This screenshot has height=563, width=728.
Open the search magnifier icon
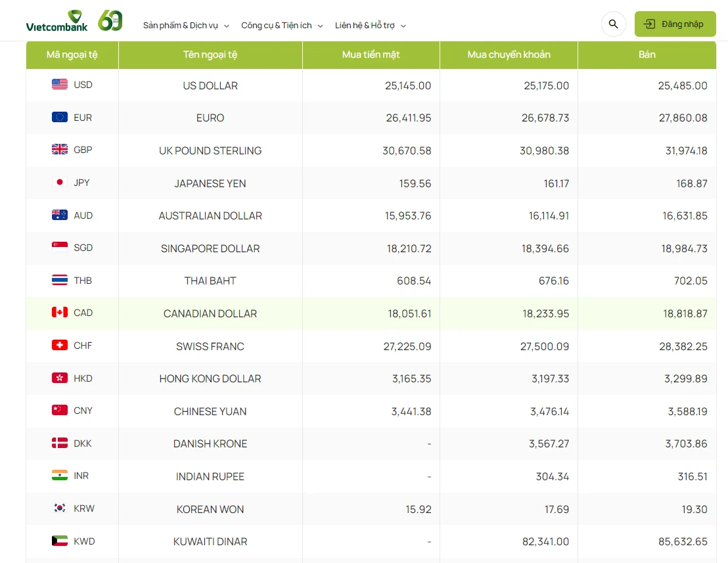pyautogui.click(x=613, y=24)
